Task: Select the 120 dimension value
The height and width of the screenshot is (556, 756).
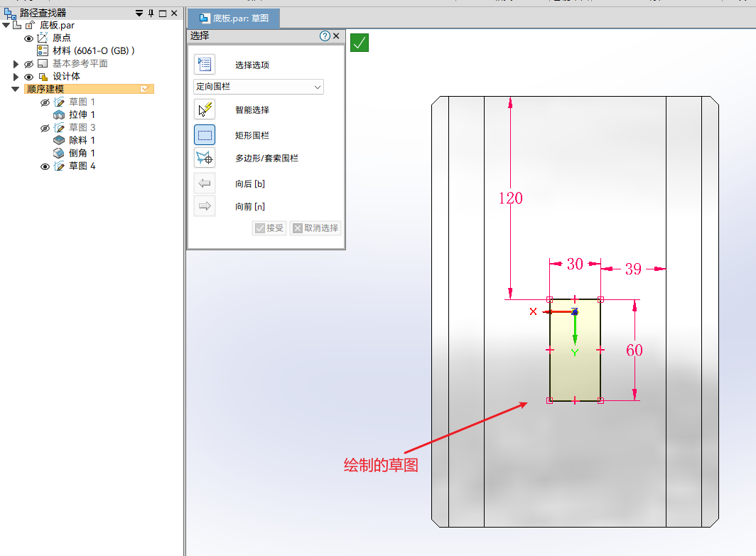Action: (x=511, y=198)
